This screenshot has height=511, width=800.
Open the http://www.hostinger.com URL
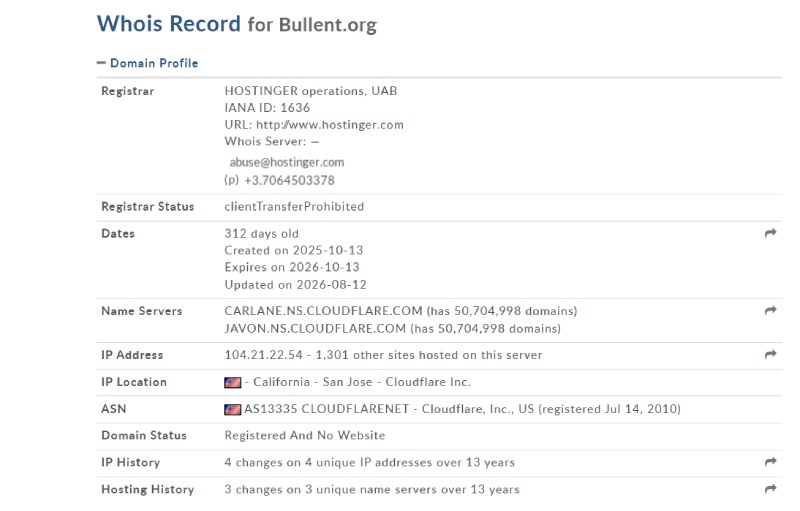click(x=330, y=124)
